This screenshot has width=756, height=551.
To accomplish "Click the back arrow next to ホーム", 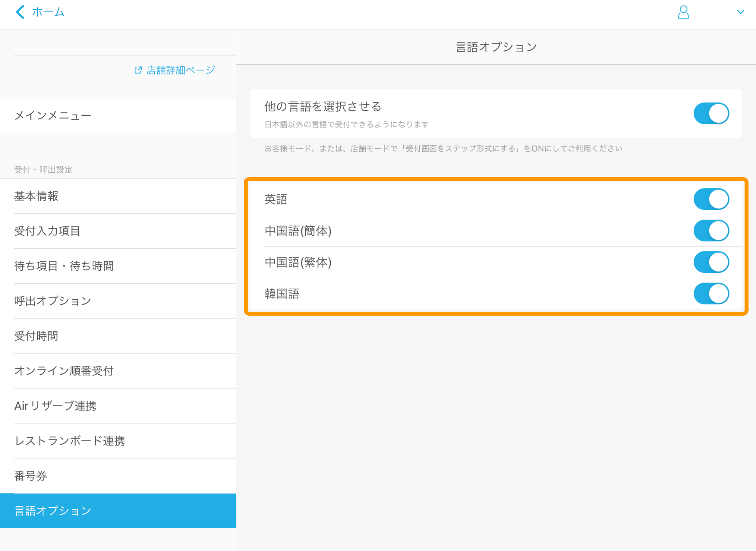I will tap(20, 12).
